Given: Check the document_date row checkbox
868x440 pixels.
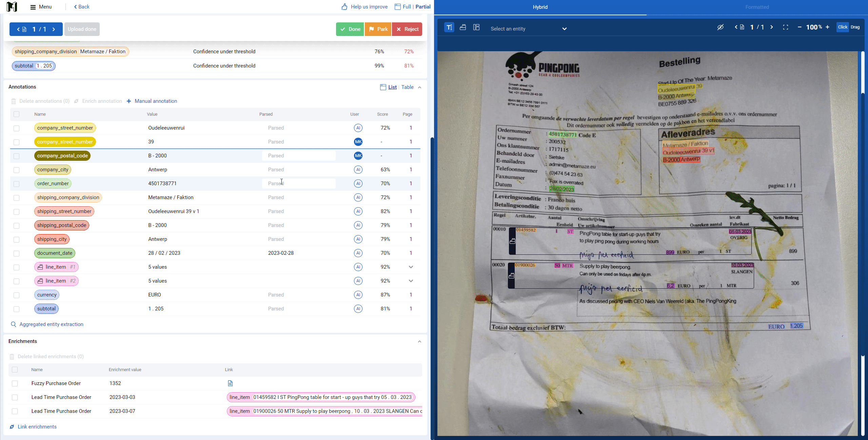Looking at the screenshot, I should point(17,253).
